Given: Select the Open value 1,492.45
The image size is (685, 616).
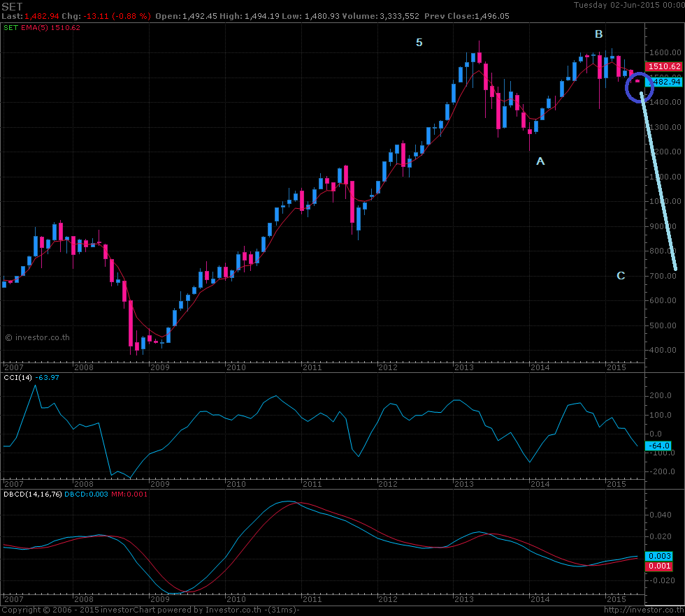Looking at the screenshot, I should click(x=200, y=16).
